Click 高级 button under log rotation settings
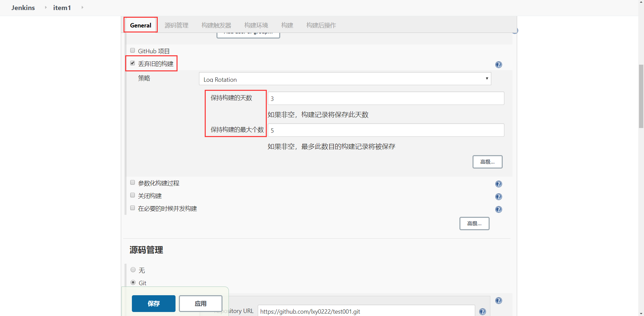644x316 pixels. click(x=488, y=162)
